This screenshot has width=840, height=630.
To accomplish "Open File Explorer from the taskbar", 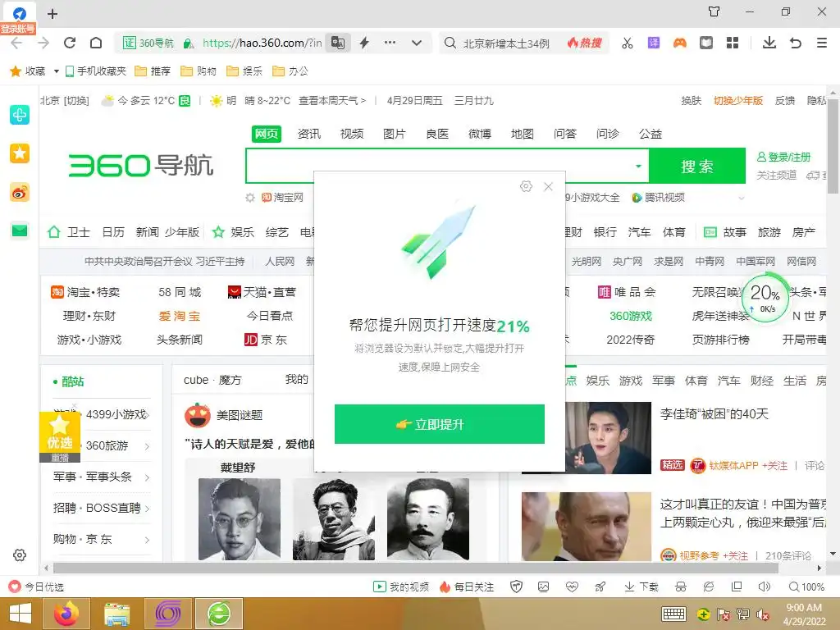I will (116, 614).
